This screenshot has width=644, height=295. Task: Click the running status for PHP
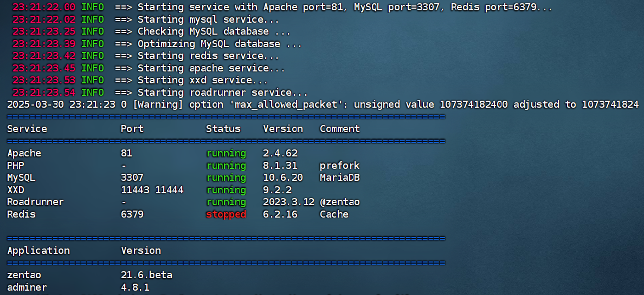[226, 166]
